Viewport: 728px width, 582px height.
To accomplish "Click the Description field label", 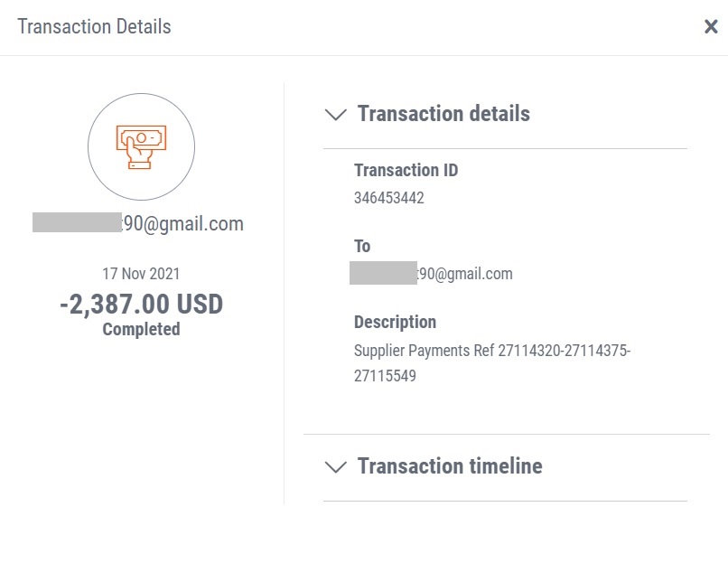I will 395,322.
